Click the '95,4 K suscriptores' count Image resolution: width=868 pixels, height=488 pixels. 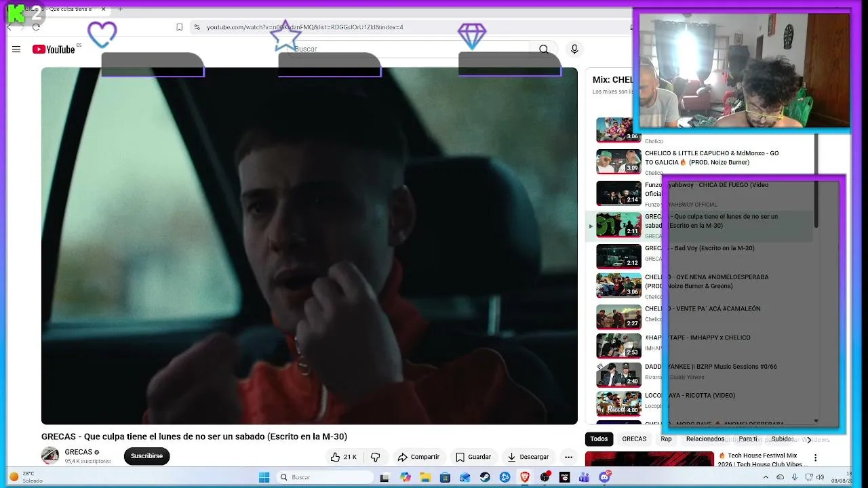point(88,462)
